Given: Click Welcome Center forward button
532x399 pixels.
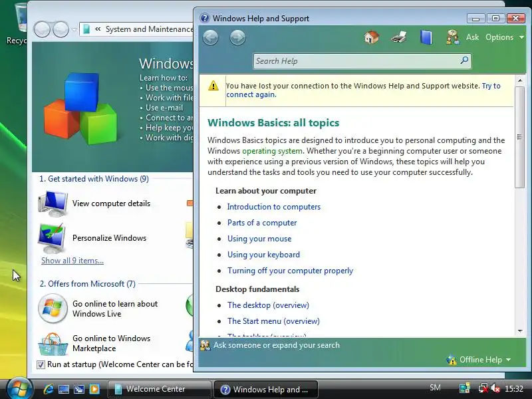Looking at the screenshot, I should pos(61,29).
